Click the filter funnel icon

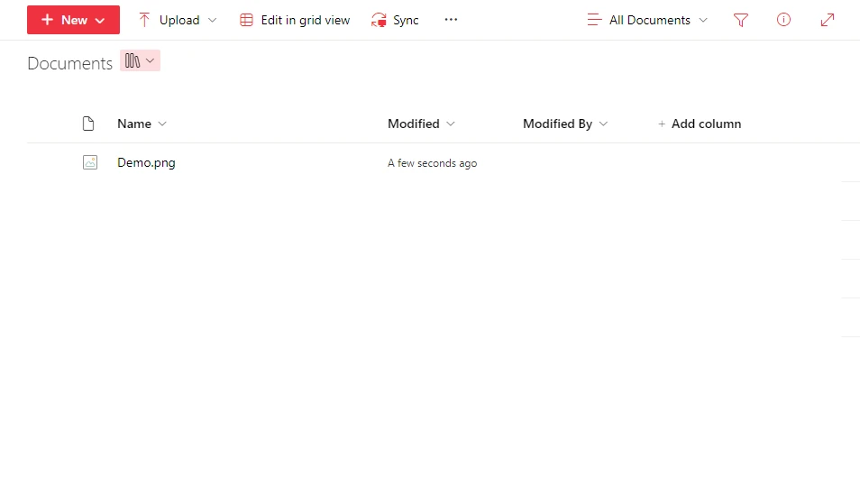tap(740, 20)
